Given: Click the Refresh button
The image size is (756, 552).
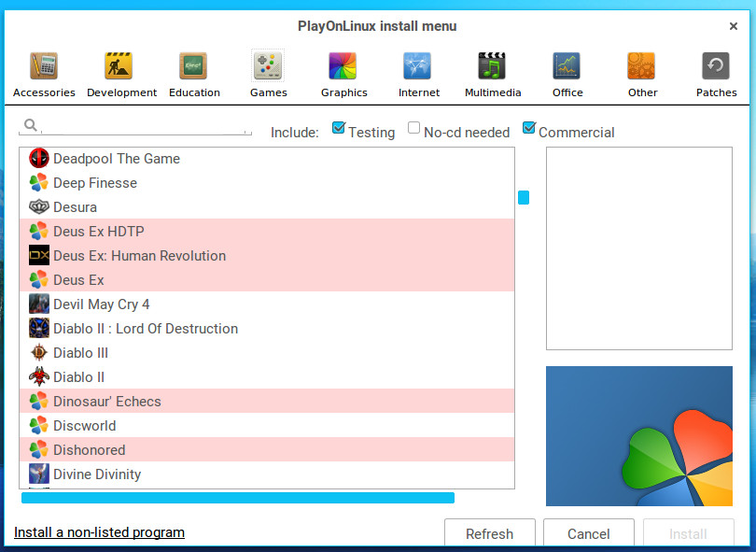Looking at the screenshot, I should [x=489, y=533].
